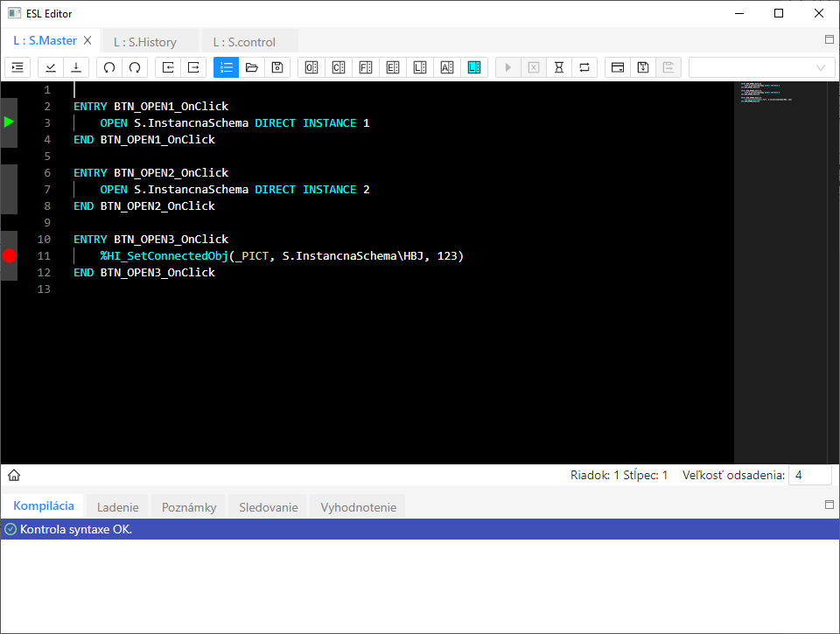The width and height of the screenshot is (840, 634).
Task: Click the redo arrow icon
Action: 135,67
